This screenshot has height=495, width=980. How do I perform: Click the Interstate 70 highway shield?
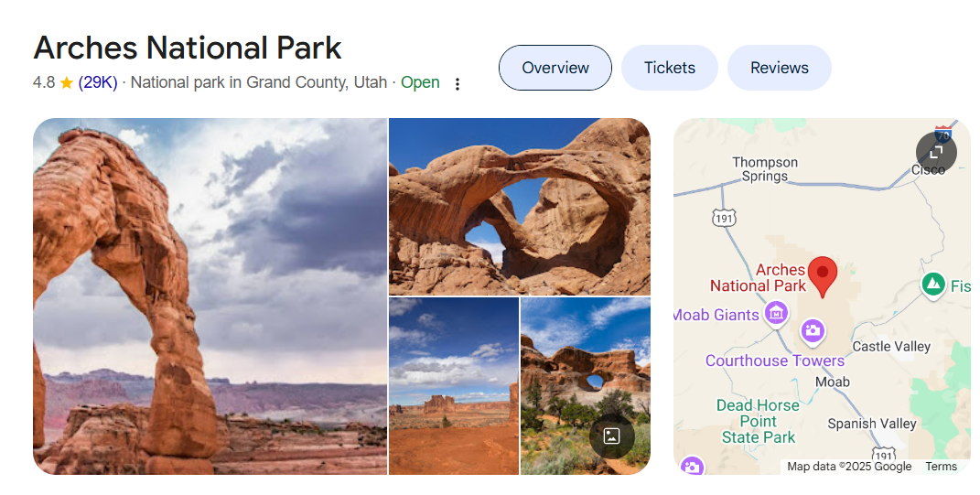click(x=943, y=134)
